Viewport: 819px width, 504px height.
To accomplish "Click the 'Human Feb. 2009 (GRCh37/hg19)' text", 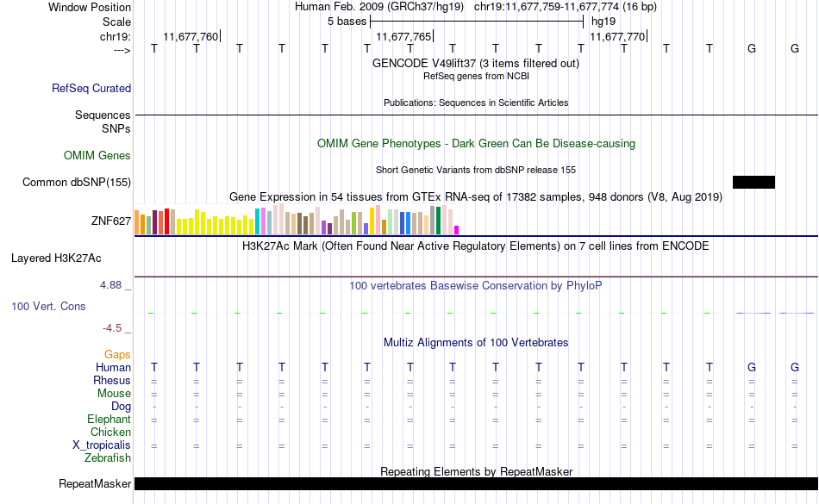I will click(378, 7).
